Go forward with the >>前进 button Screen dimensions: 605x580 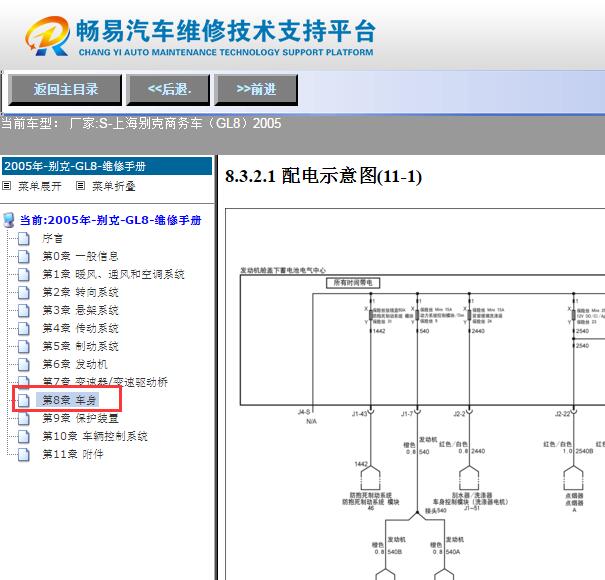tap(256, 90)
